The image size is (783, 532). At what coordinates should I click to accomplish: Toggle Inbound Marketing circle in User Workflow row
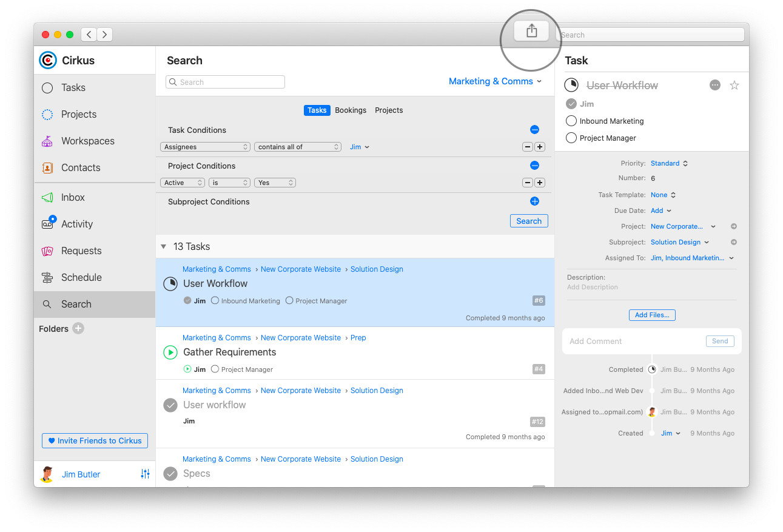215,300
